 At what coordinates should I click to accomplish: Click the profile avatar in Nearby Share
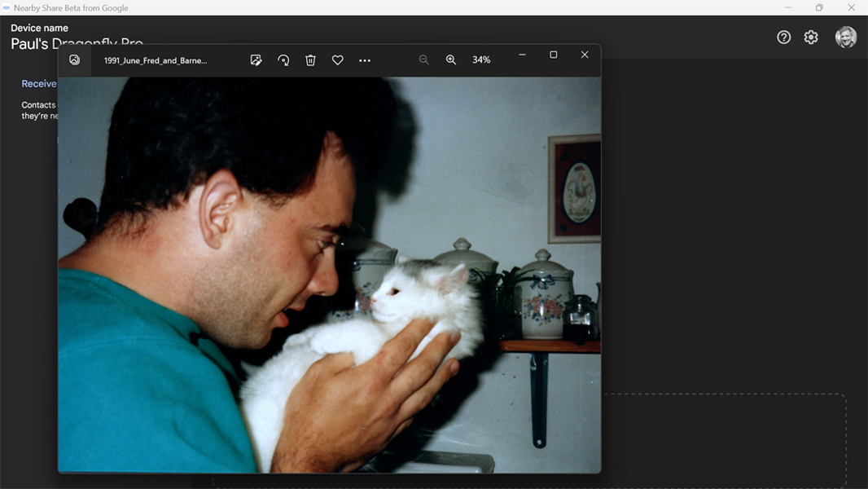click(846, 37)
